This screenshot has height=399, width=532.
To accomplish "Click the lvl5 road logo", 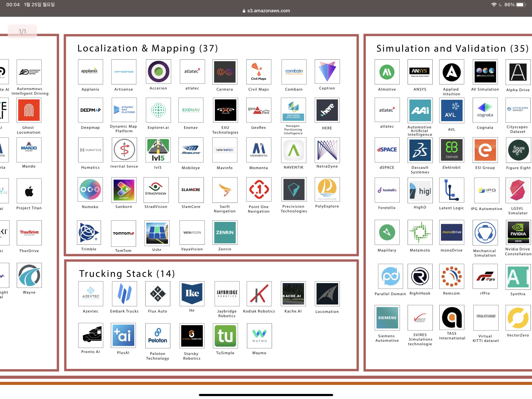I will 158,150.
